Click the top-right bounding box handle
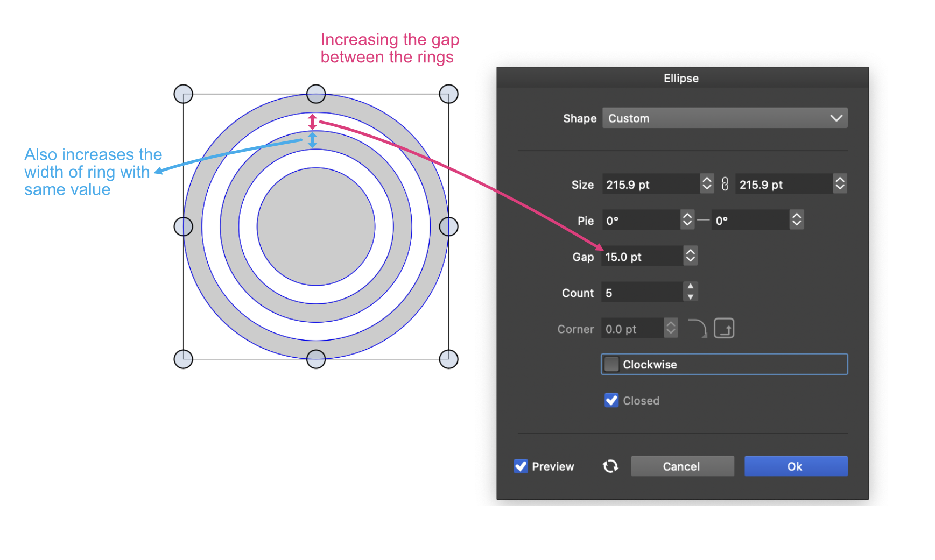935x560 pixels. (x=448, y=94)
